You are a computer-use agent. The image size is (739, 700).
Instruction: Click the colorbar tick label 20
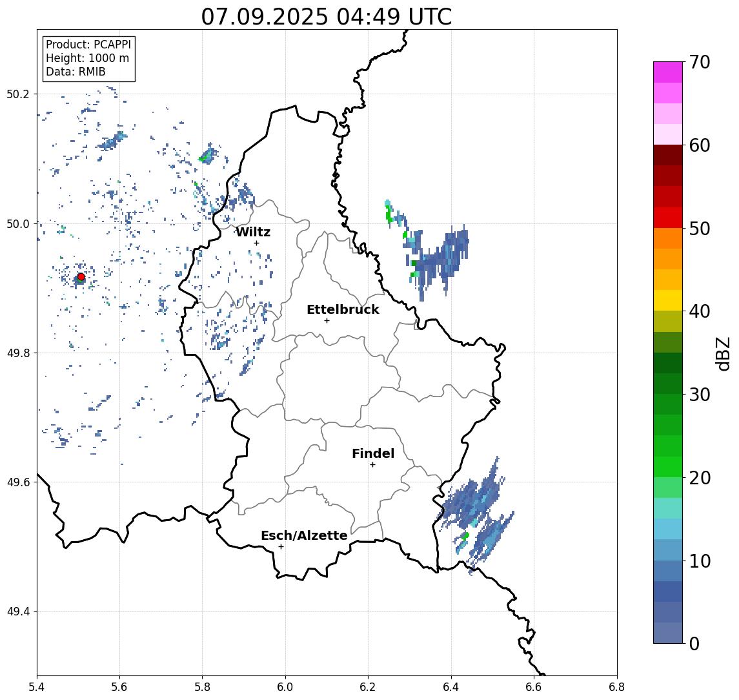(700, 478)
